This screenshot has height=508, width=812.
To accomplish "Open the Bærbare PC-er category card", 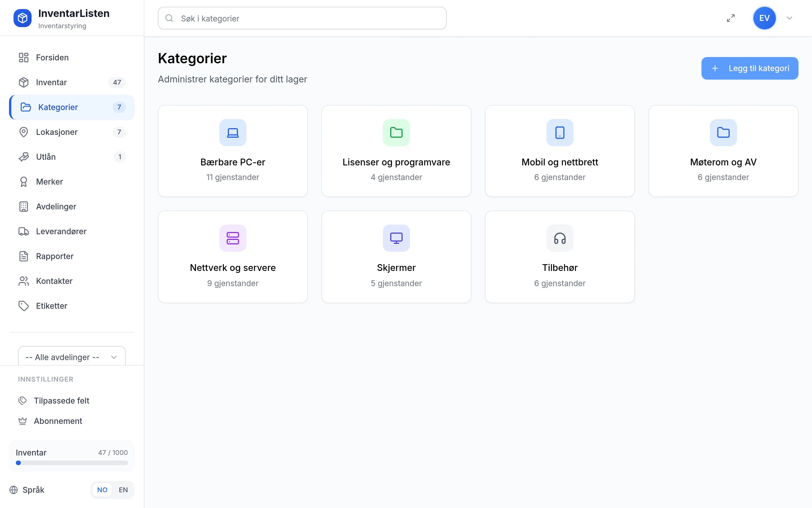I will 233,151.
